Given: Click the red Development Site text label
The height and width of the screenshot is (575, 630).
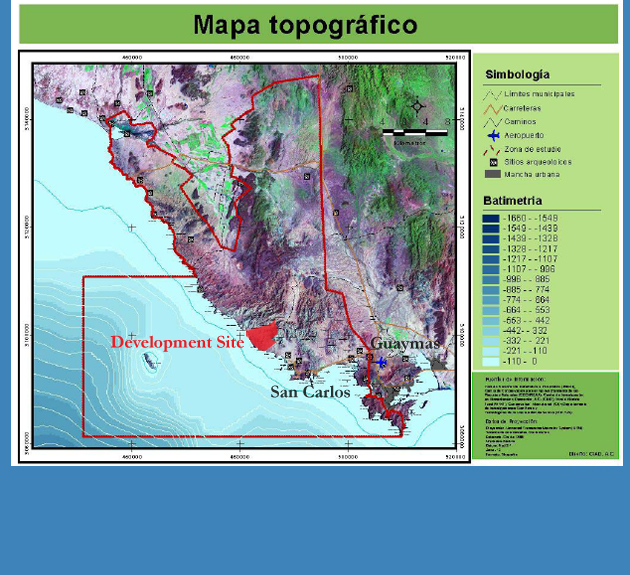Looking at the screenshot, I should tap(177, 342).
